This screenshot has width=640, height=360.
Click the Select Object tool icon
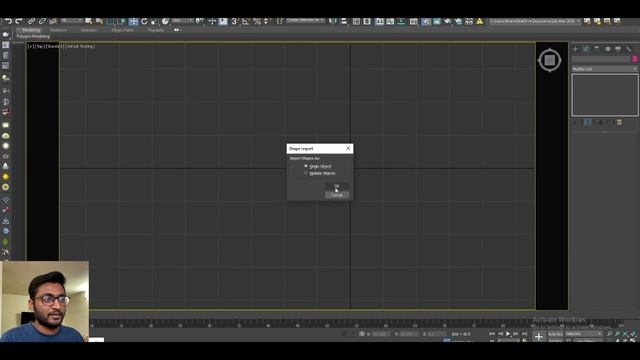pos(89,21)
